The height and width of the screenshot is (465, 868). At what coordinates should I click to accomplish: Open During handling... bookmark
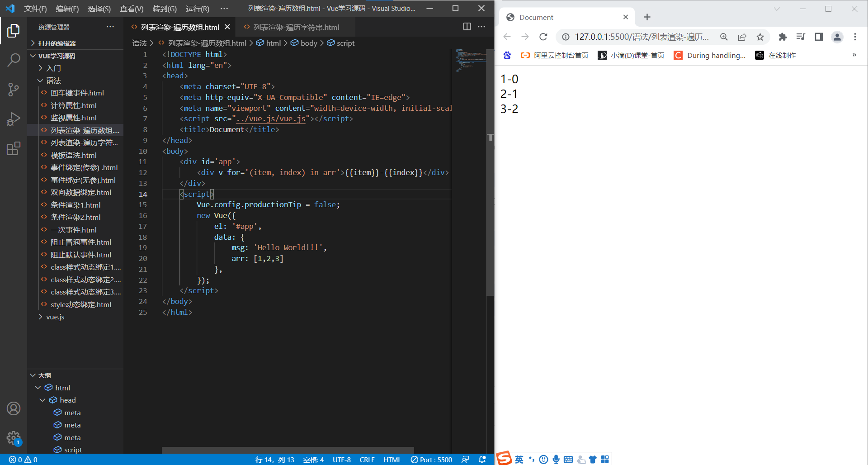point(710,55)
